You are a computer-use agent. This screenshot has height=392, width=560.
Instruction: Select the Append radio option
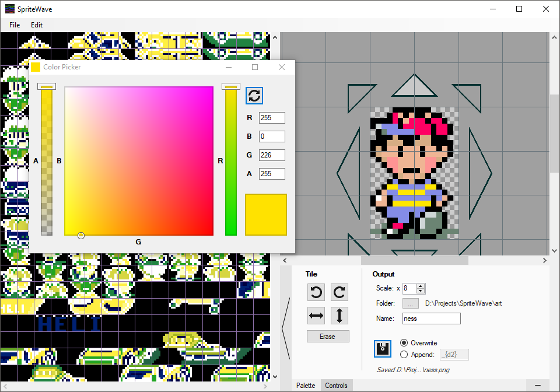404,355
